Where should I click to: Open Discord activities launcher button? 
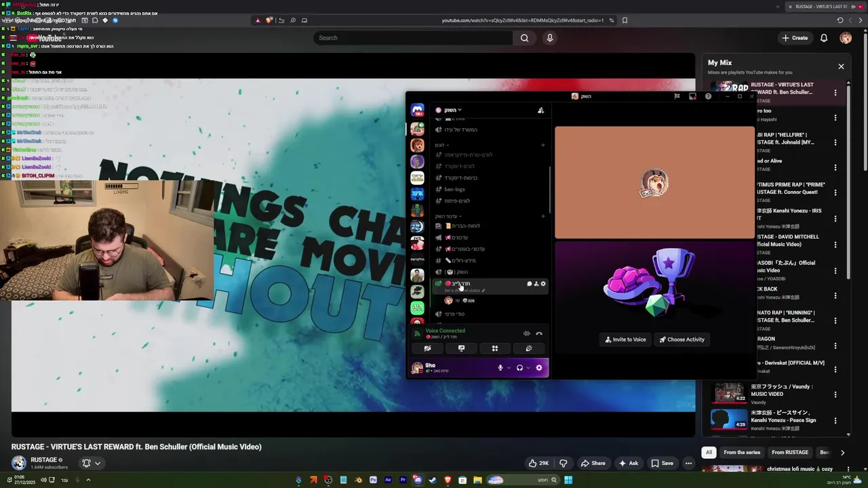pyautogui.click(x=495, y=348)
